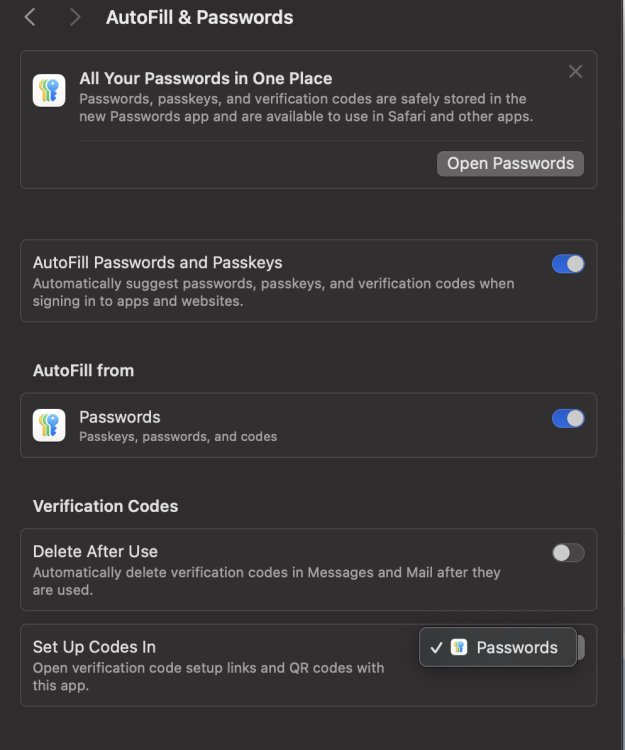
Task: Click the Passwords app icon in the banner
Action: [x=49, y=90]
